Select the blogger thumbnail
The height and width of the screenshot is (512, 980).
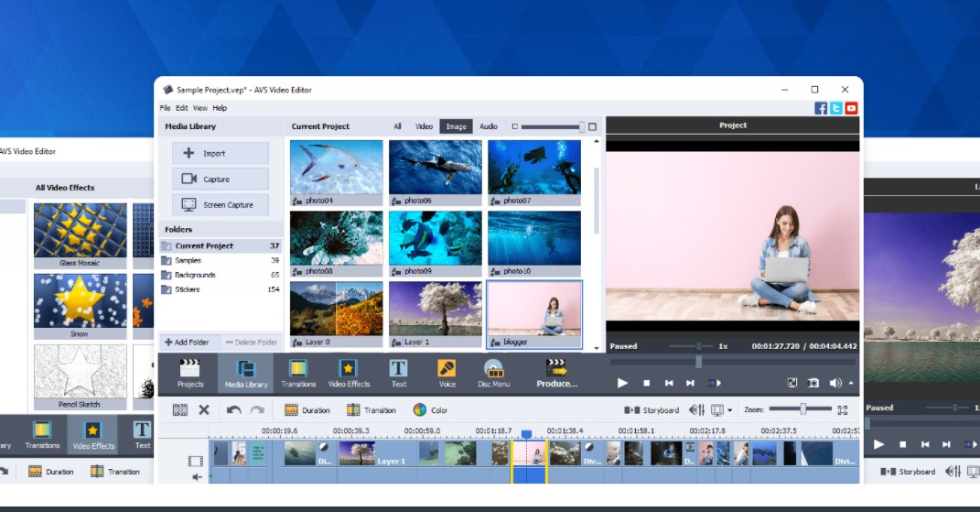pyautogui.click(x=534, y=314)
